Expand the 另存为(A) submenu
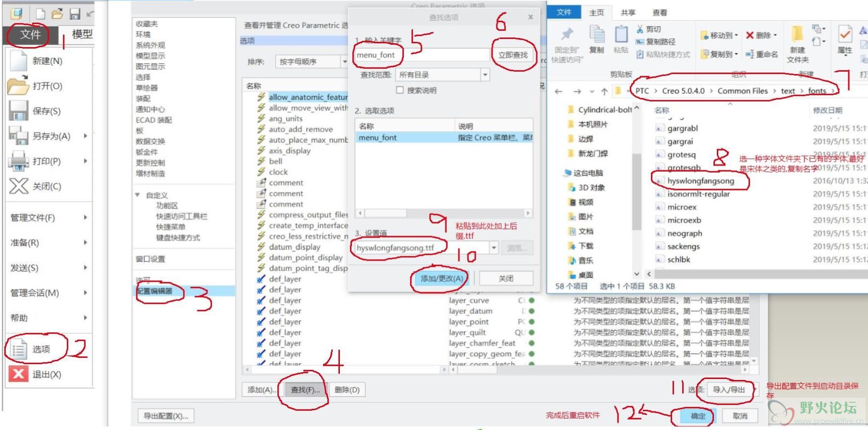 click(85, 136)
